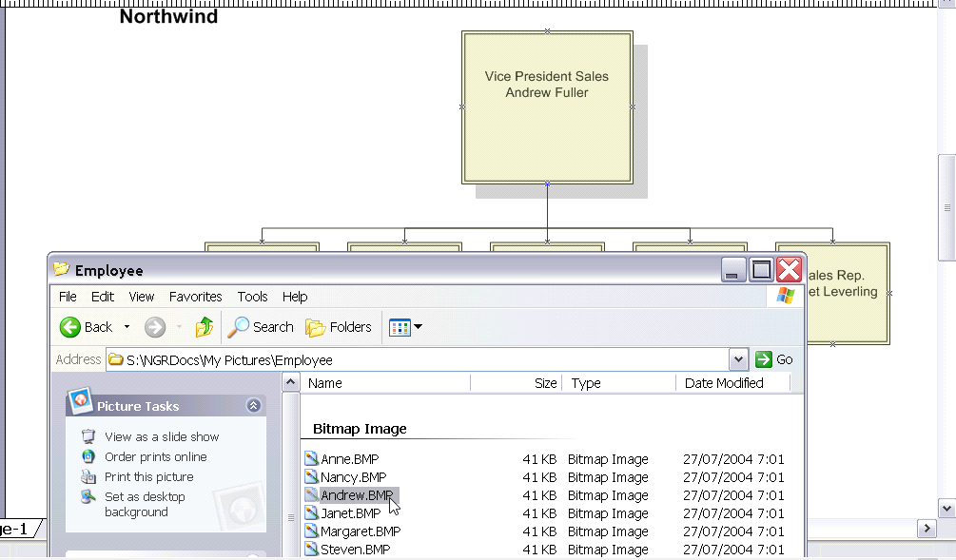
Task: Select the Andrew.BMP file
Action: click(357, 495)
